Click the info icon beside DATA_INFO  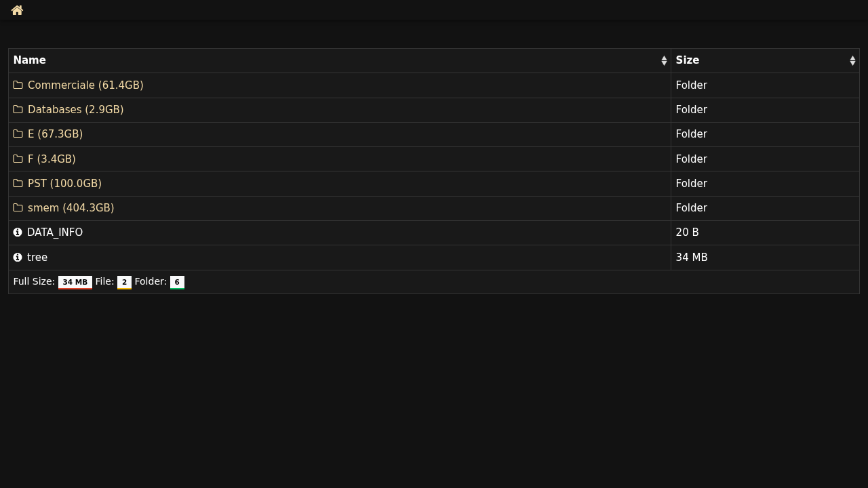point(18,232)
